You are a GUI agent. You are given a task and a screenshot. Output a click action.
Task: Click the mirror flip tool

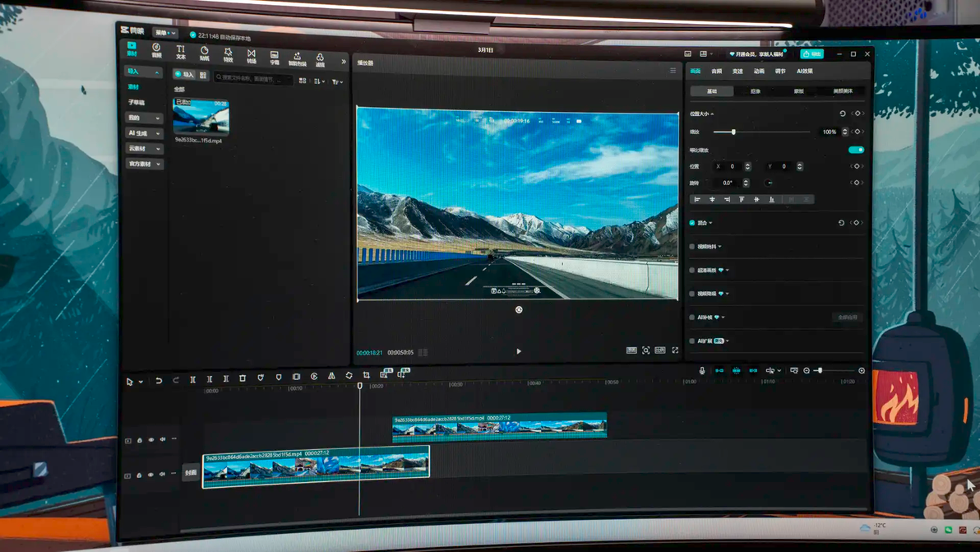coord(331,376)
